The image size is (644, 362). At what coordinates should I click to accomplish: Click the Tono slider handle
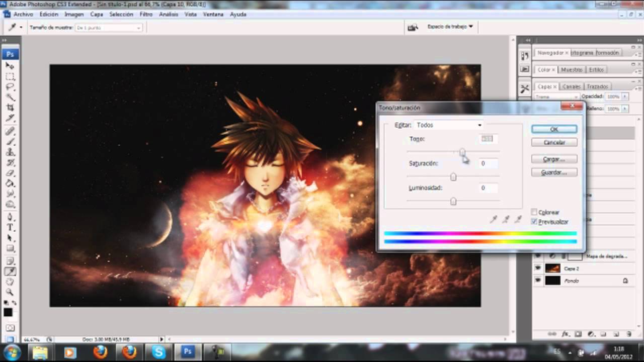pyautogui.click(x=462, y=152)
